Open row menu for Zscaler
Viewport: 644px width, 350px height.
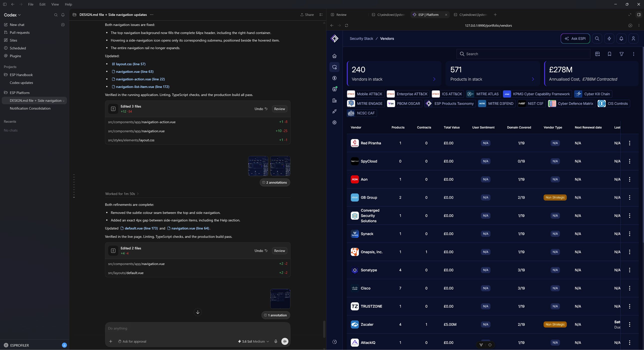click(x=629, y=324)
